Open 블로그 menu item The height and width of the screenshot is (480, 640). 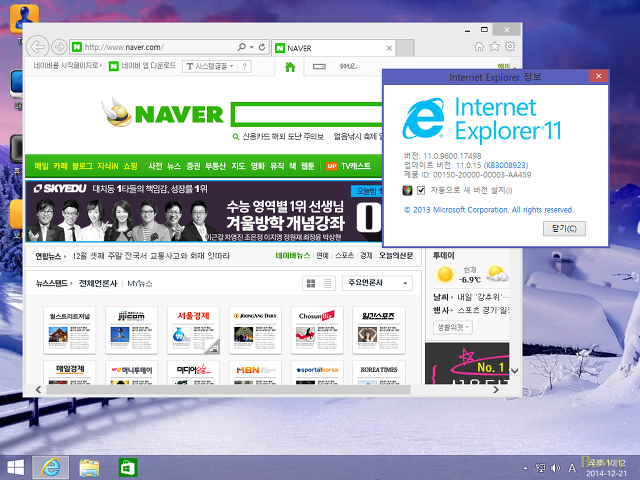pyautogui.click(x=82, y=166)
